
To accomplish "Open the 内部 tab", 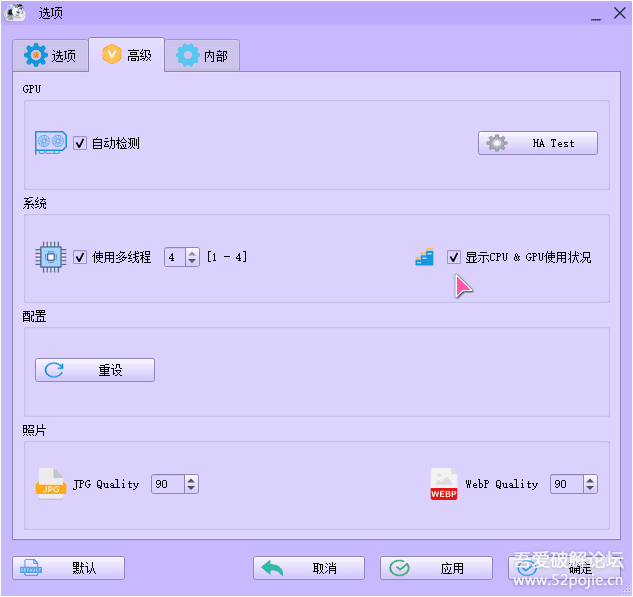I will tap(203, 56).
